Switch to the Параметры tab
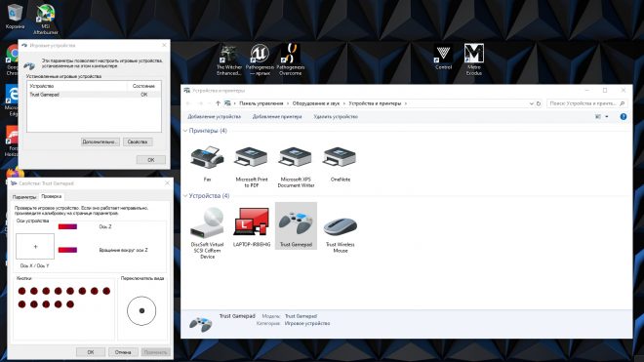The height and width of the screenshot is (362, 644). point(24,197)
